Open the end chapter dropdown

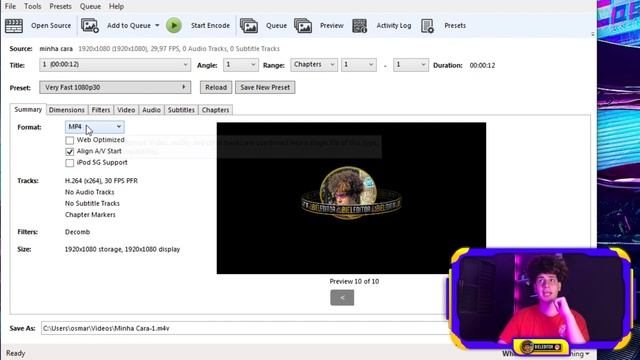411,64
